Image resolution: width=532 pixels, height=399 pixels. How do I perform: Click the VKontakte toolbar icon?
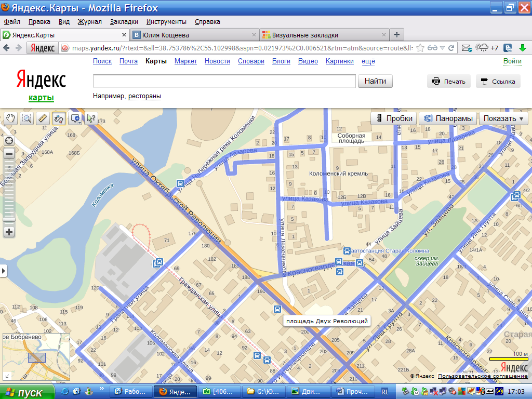[508, 48]
